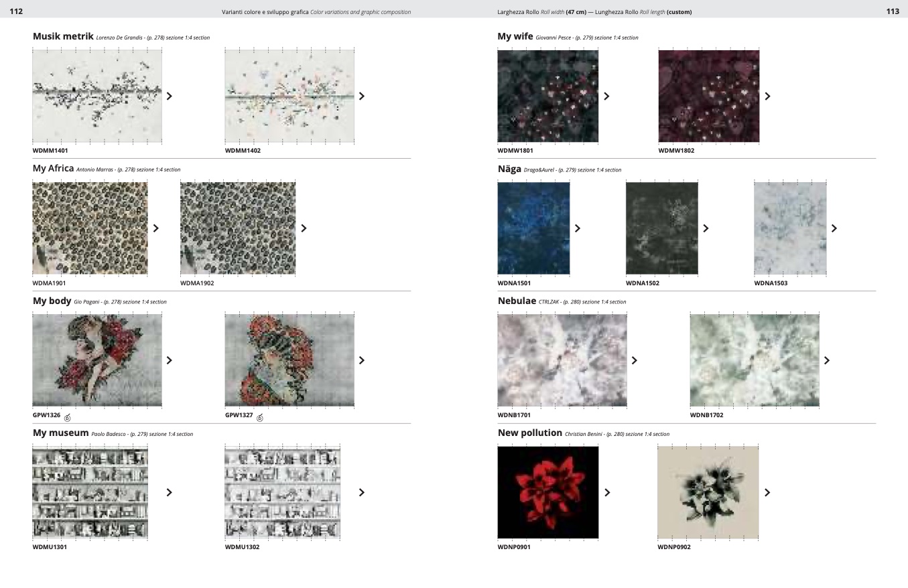Click the arrow right of the red flower WDNP0901

click(607, 492)
